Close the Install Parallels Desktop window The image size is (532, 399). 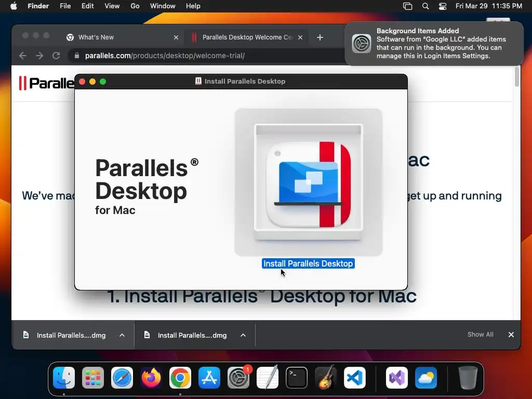pyautogui.click(x=82, y=82)
